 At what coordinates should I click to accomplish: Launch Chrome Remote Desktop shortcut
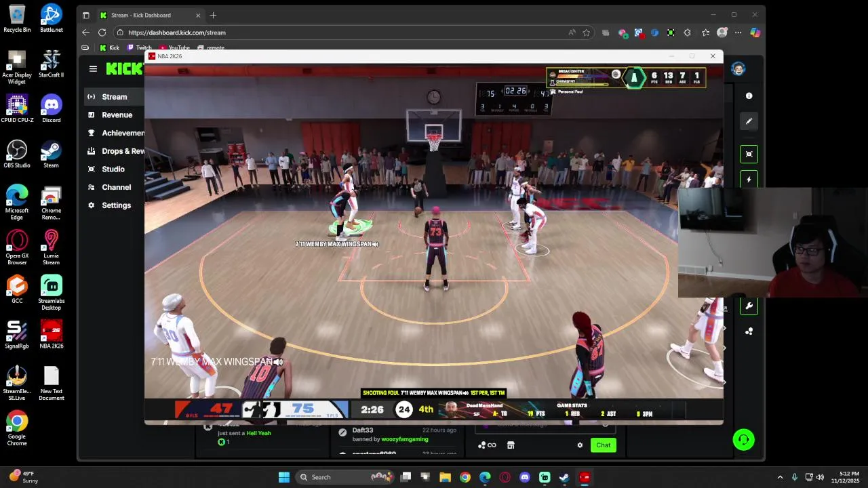(51, 203)
